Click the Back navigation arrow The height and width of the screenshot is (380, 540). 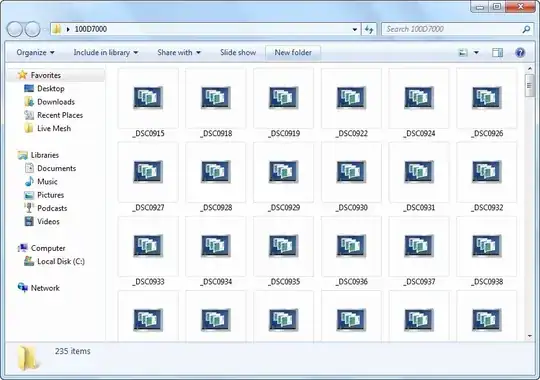pyautogui.click(x=15, y=29)
